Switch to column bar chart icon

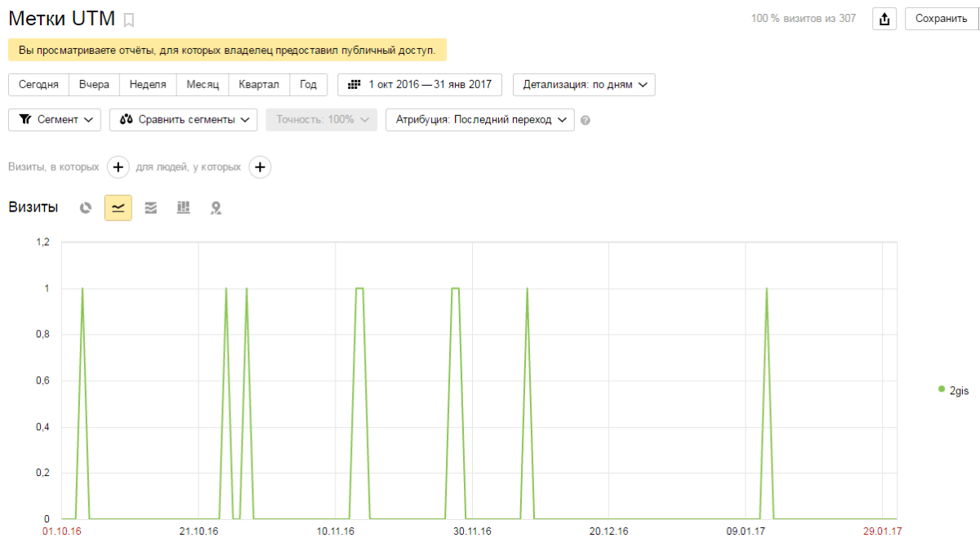tap(183, 208)
